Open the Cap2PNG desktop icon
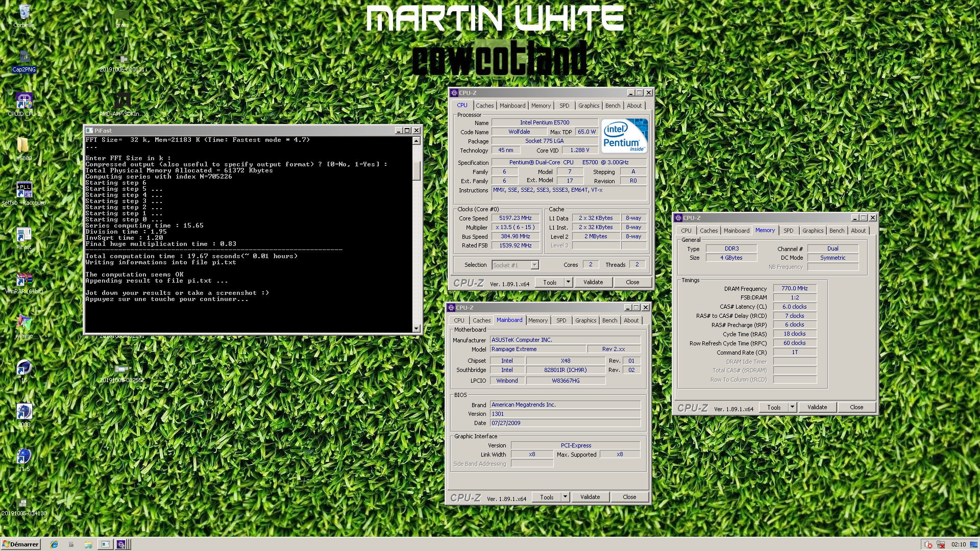Screen dimensions: 980x551 click(24, 60)
